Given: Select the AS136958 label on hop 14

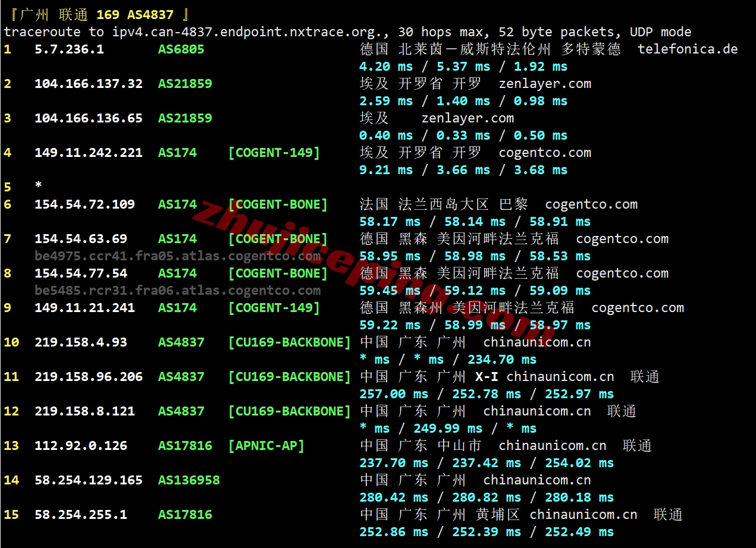Looking at the screenshot, I should click(x=189, y=480).
